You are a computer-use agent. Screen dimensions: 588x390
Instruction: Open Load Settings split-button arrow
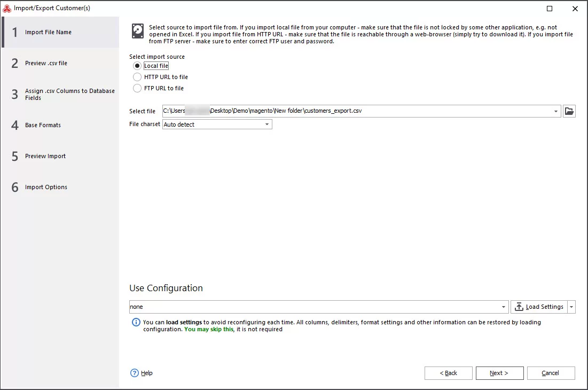click(x=571, y=307)
